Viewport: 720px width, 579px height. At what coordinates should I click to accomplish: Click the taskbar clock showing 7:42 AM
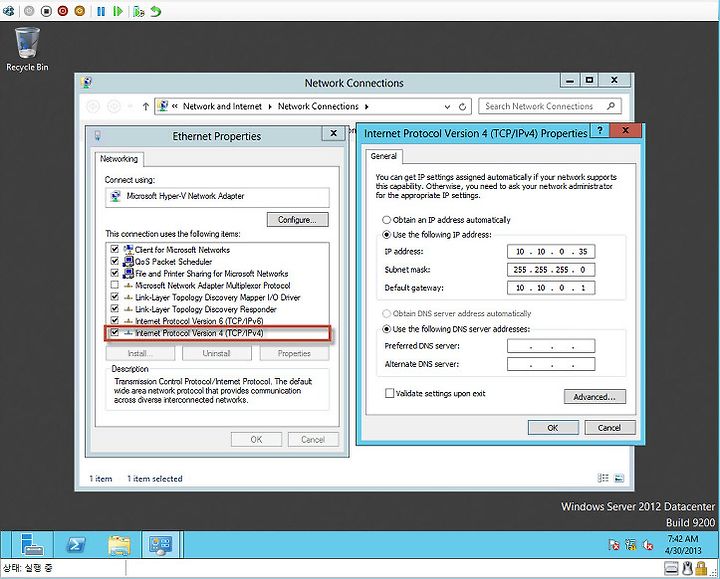(683, 545)
